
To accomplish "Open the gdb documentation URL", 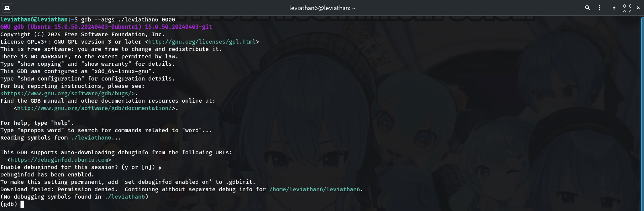I will point(94,108).
